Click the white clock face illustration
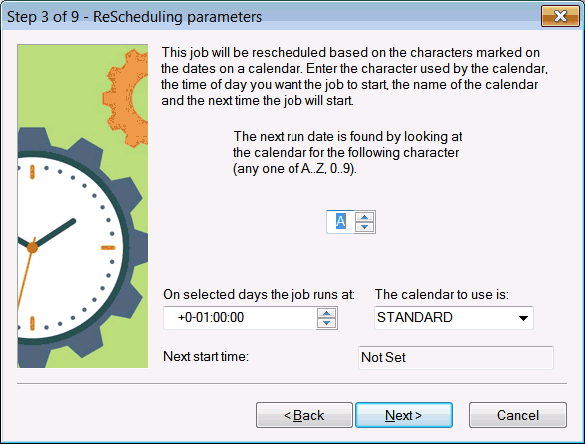This screenshot has height=444, width=585. coord(67,247)
